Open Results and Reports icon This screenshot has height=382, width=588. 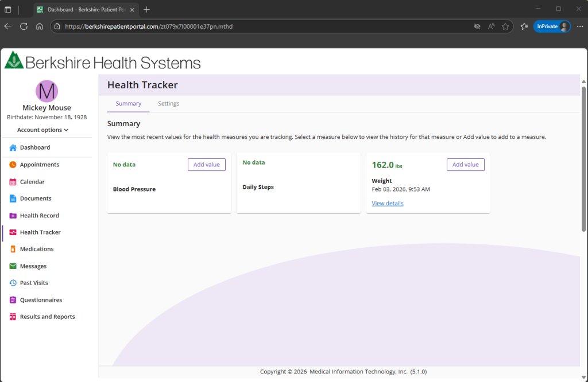pos(13,317)
